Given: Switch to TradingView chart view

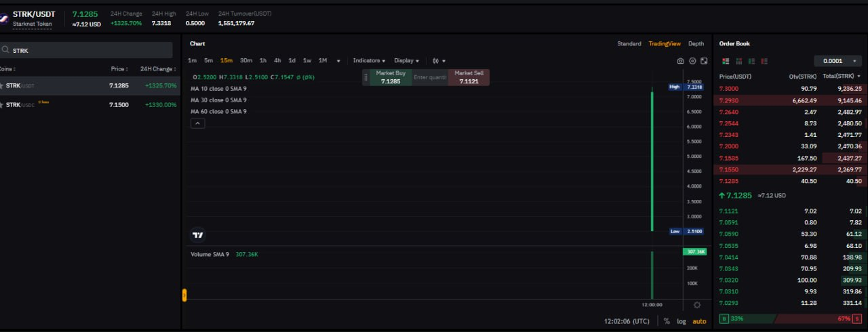Looking at the screenshot, I should click(665, 43).
